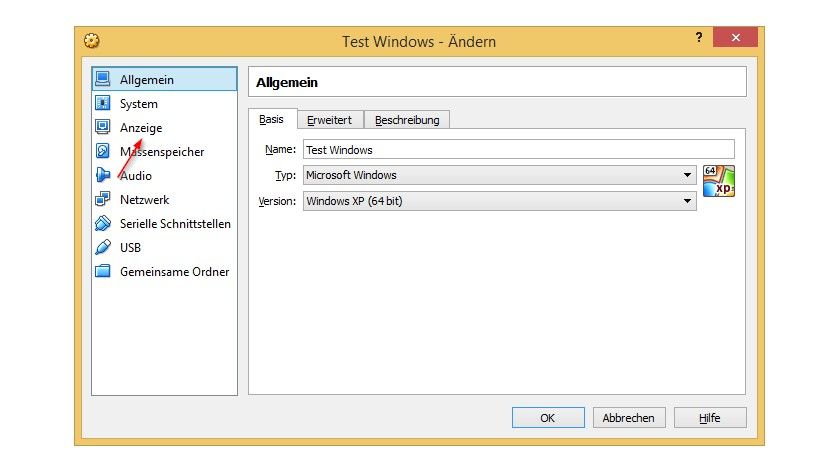Click the Serielle Schnittstellen connector icon
This screenshot has height=473, width=840.
point(102,223)
